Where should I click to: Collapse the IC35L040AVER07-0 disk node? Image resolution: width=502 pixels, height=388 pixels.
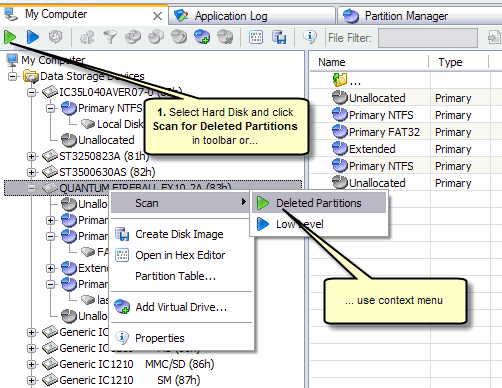(31, 92)
